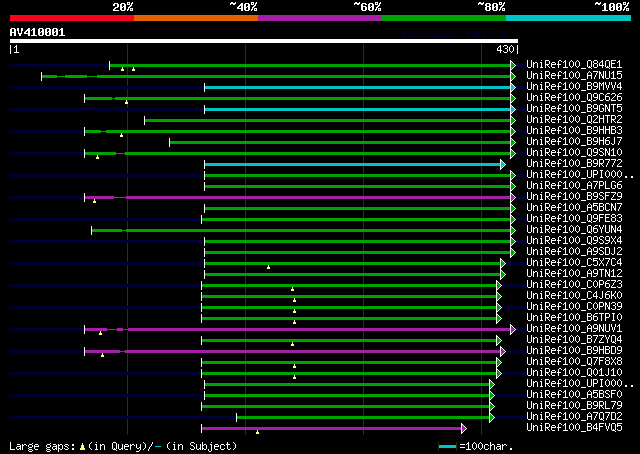Click the yellow gap marker under the C0P6Z3 bar

coord(292,289)
